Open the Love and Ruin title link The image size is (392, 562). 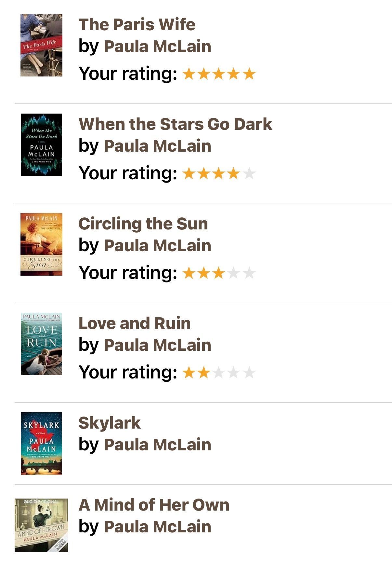coord(135,323)
